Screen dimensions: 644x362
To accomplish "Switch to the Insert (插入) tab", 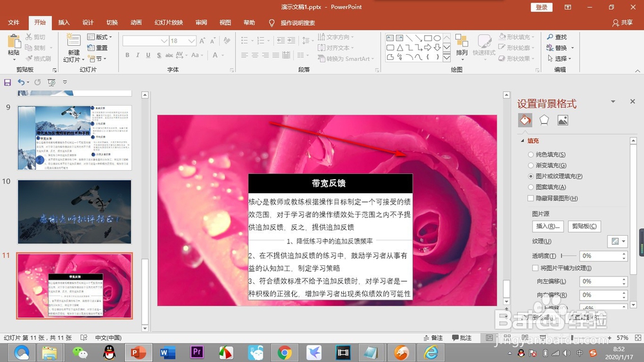I will click(x=64, y=23).
